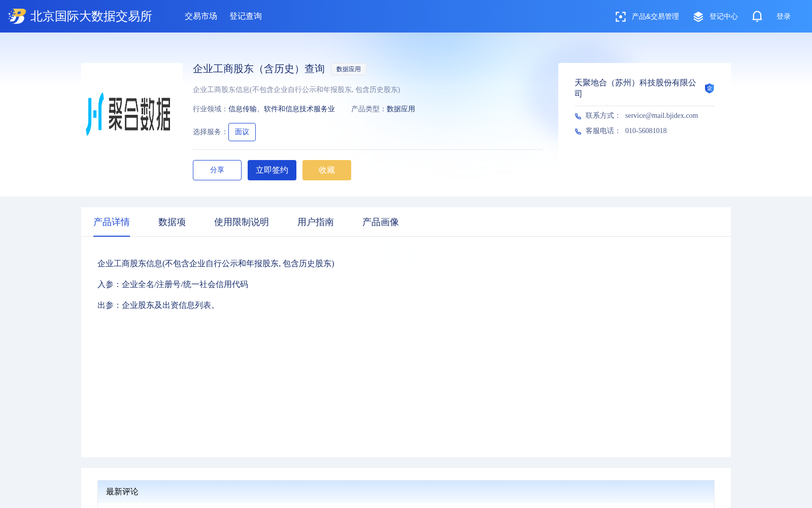Click the 收藏 favorite button

(327, 170)
